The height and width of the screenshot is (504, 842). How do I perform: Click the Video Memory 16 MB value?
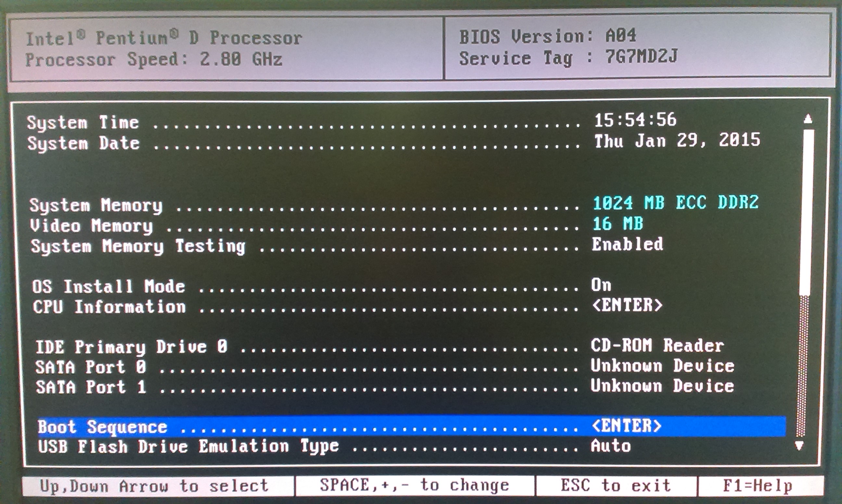[618, 224]
